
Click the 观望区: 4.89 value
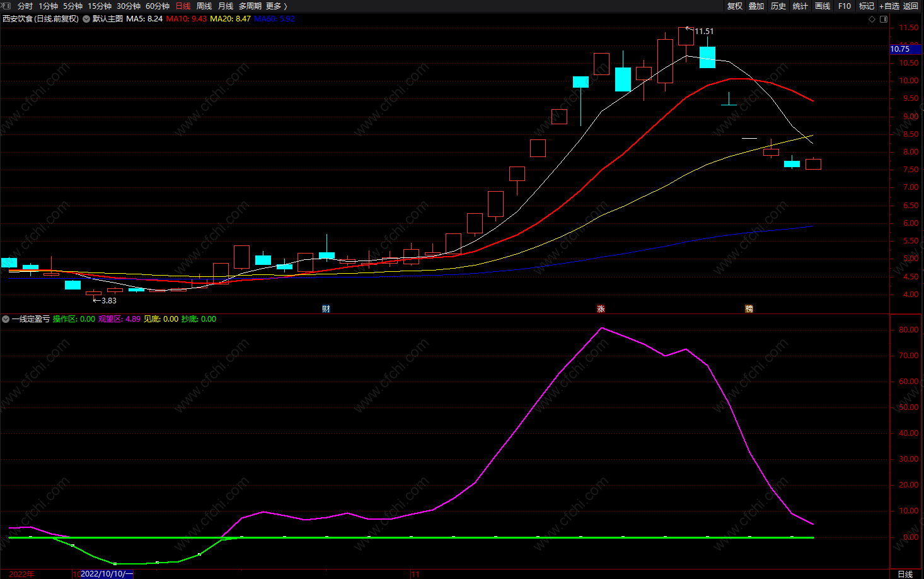click(x=120, y=319)
